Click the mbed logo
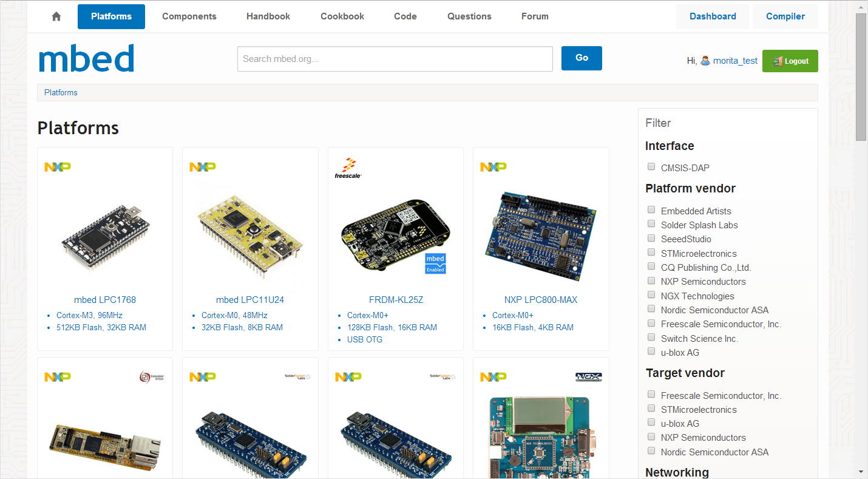The width and height of the screenshot is (868, 479). 86,59
